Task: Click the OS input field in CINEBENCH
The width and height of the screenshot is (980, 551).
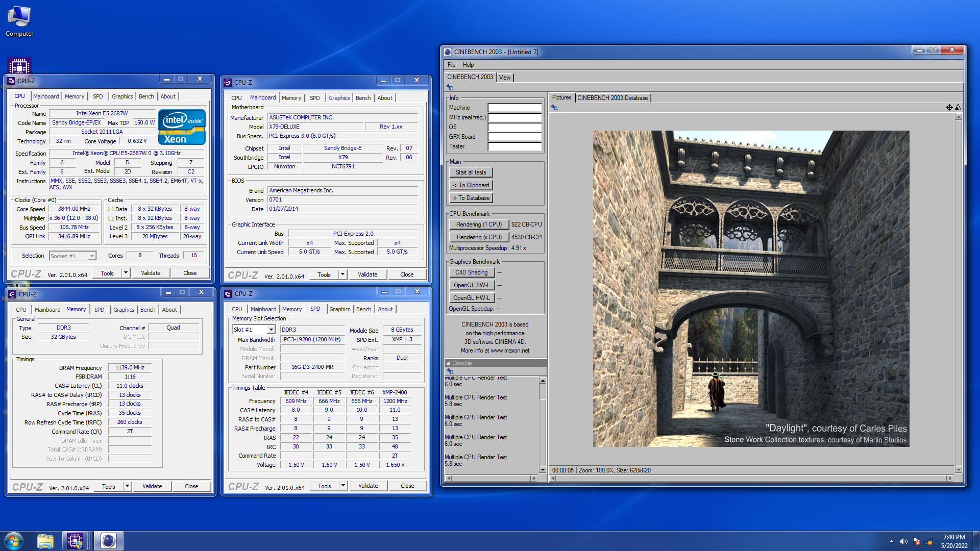Action: click(514, 127)
